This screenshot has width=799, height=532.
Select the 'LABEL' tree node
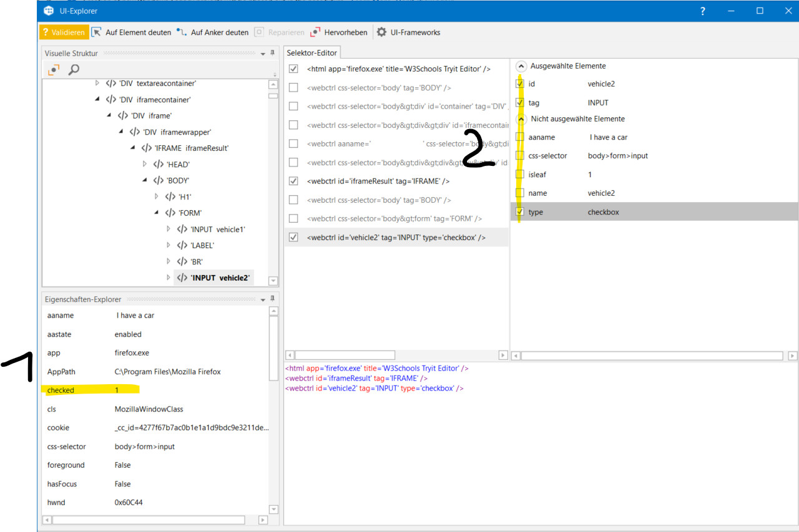(x=195, y=245)
